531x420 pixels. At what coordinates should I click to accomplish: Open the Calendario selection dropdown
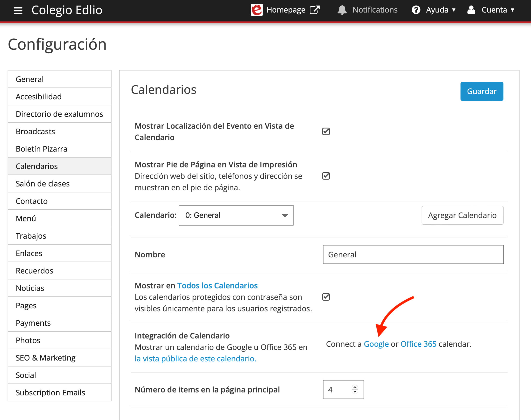point(236,215)
